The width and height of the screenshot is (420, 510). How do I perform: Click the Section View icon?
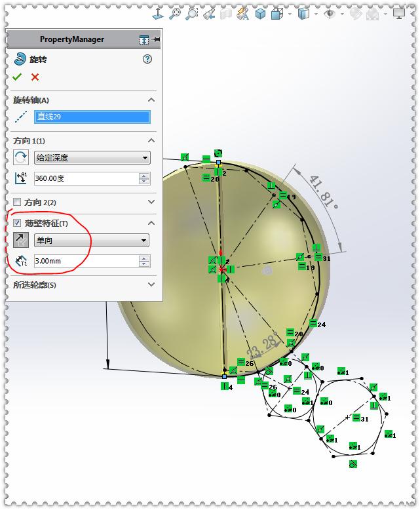[x=225, y=14]
